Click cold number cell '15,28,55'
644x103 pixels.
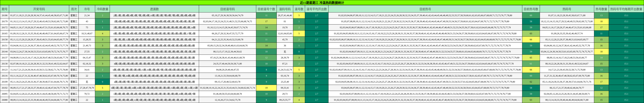(x=87, y=40)
